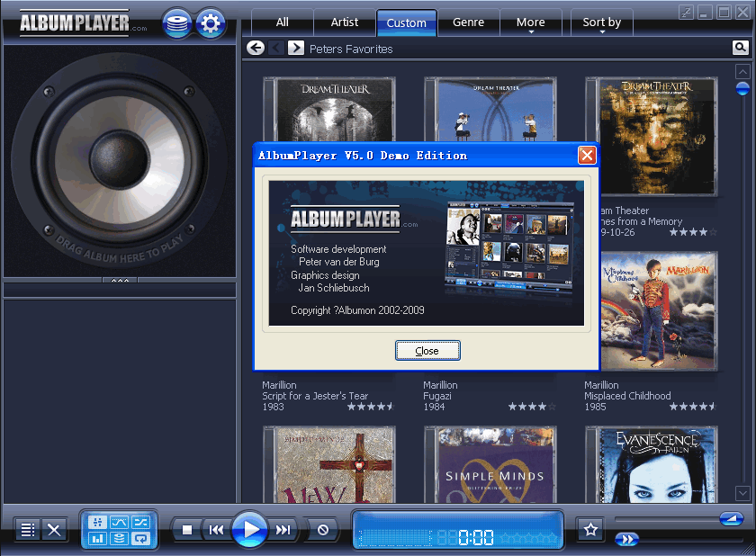This screenshot has width=756, height=556.
Task: Switch to the Artist tab
Action: [x=344, y=22]
